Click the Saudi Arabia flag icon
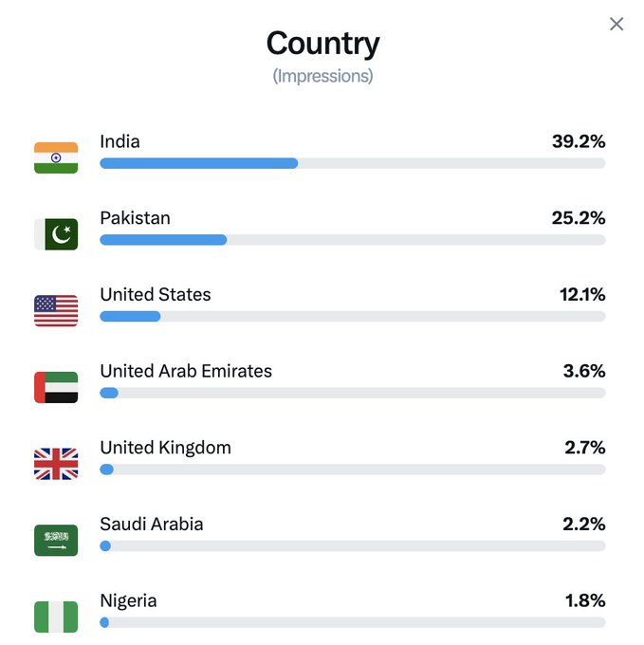 pyautogui.click(x=56, y=541)
